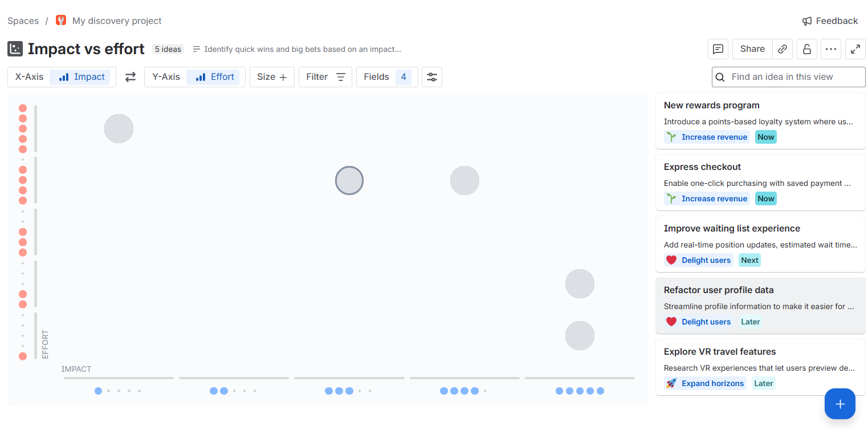Screen dimensions: 868x430
Task: Open the Y-Axis Effort selector
Action: coord(214,76)
